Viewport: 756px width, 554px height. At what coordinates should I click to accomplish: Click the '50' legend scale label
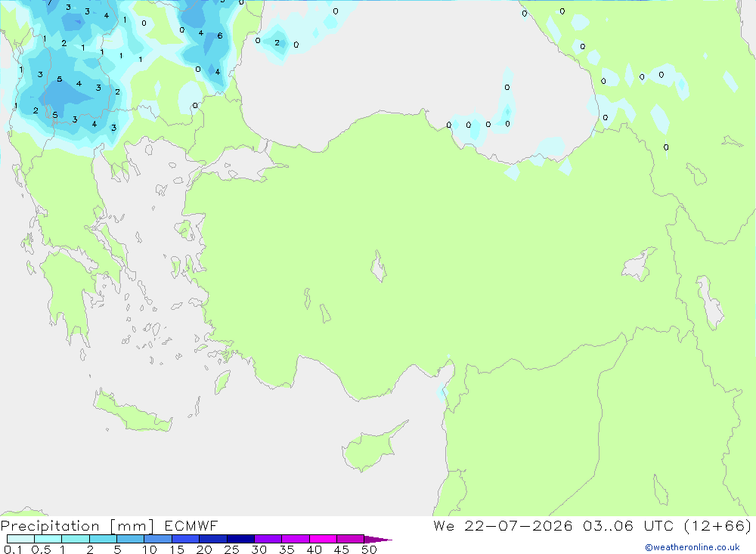370,549
